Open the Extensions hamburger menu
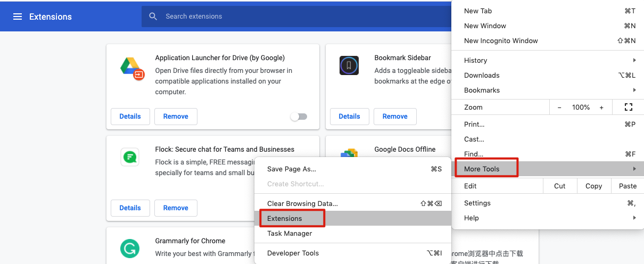 (18, 16)
